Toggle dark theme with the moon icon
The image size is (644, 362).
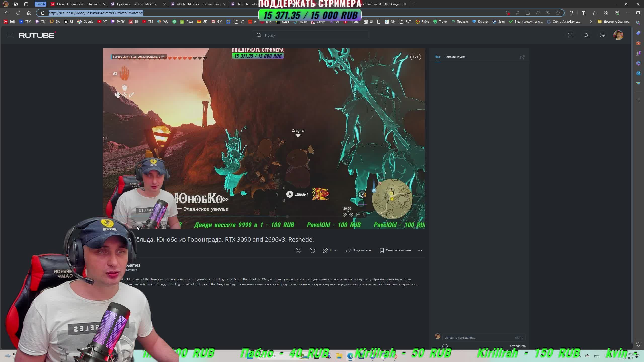(x=602, y=35)
